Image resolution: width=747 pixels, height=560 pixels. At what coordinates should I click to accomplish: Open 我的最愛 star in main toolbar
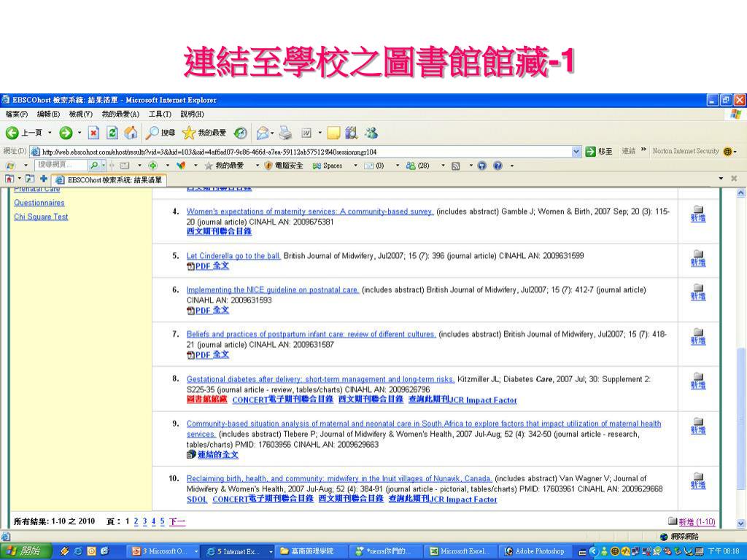[204, 133]
